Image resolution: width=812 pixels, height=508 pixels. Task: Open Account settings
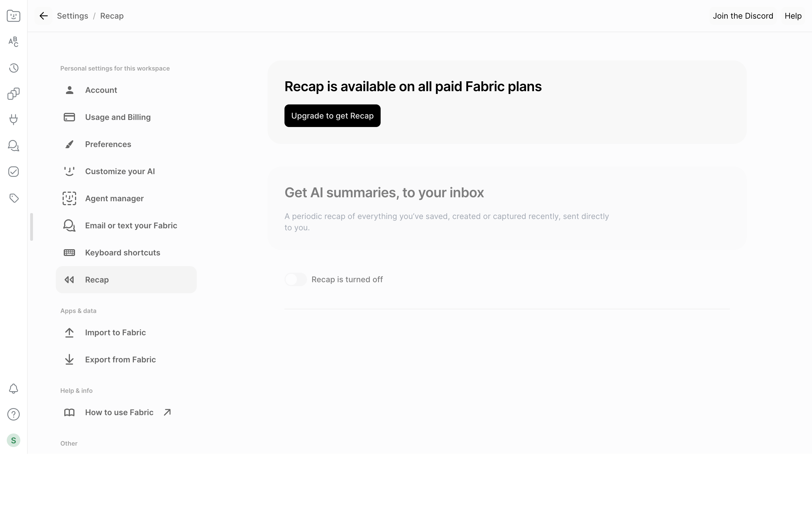point(126,90)
